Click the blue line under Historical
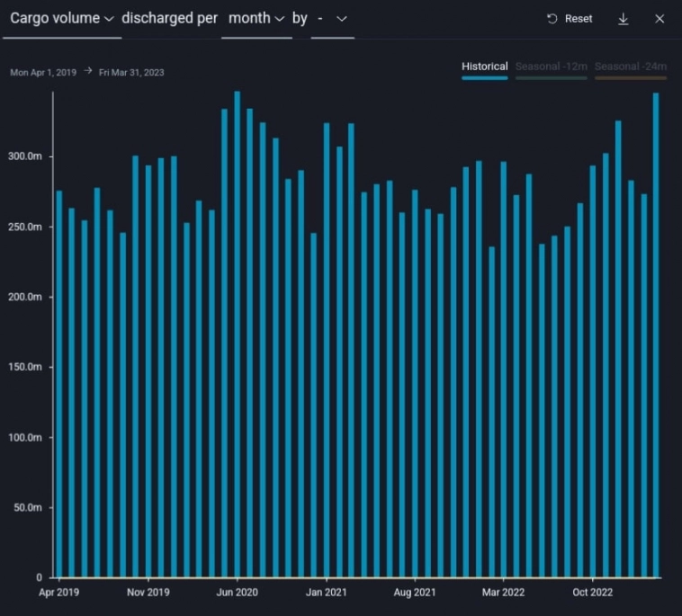682x616 pixels. 484,78
